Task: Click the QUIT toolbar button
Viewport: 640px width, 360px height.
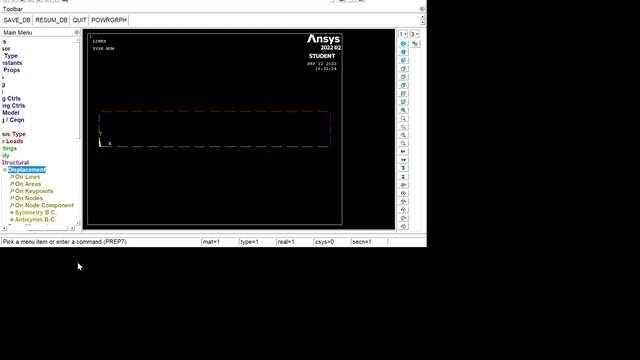Action: click(79, 20)
